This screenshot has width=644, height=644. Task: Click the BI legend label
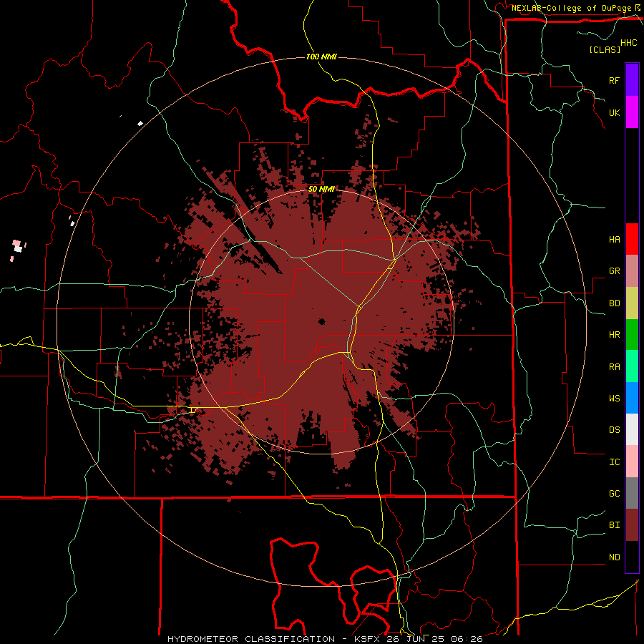614,525
